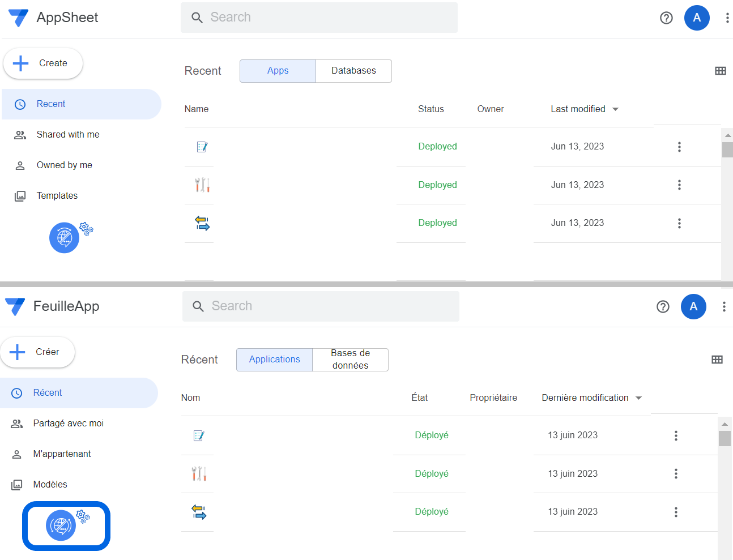
Task: Switch to grid view in AppSheet window
Action: 721,71
